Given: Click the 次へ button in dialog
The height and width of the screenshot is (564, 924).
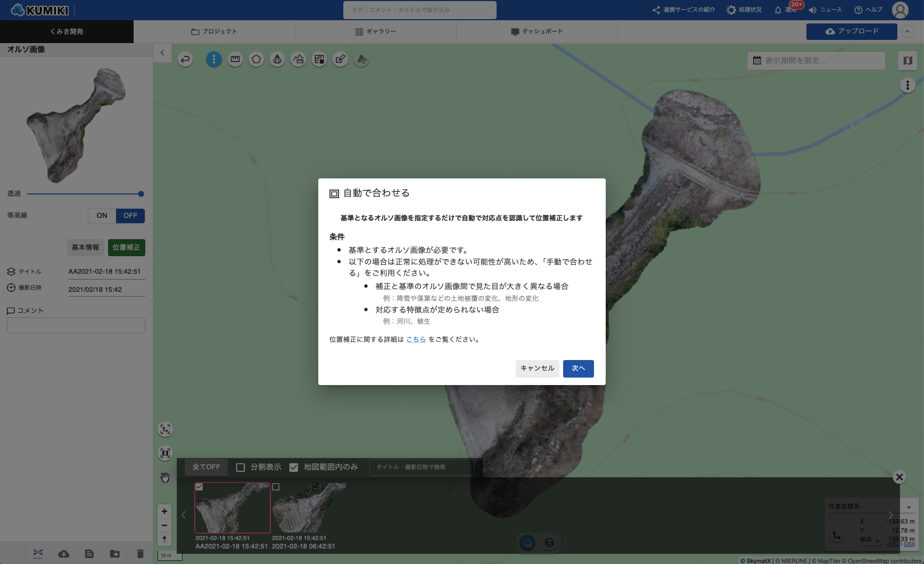Looking at the screenshot, I should click(578, 369).
